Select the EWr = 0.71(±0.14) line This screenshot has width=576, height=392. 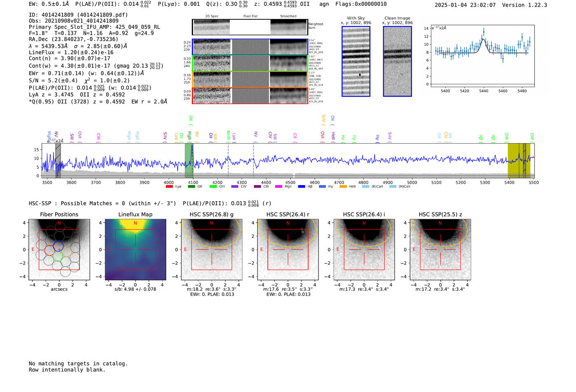(x=86, y=73)
